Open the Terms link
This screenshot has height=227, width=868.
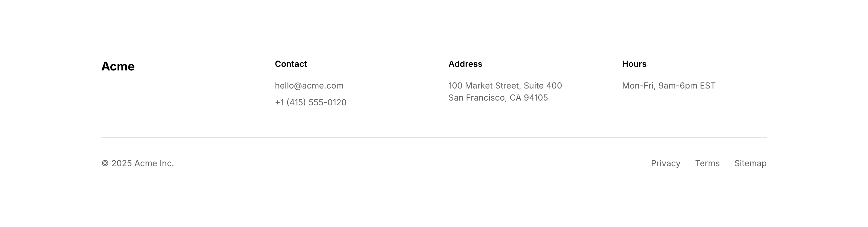(707, 163)
